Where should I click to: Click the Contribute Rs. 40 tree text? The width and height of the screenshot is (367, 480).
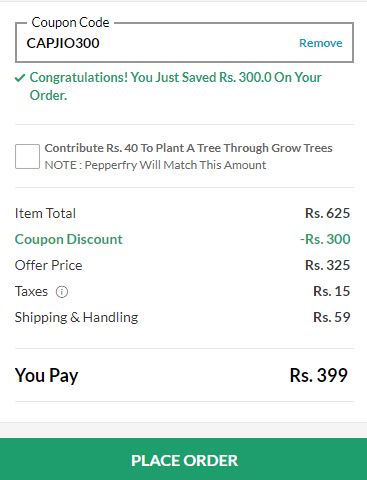coord(188,148)
